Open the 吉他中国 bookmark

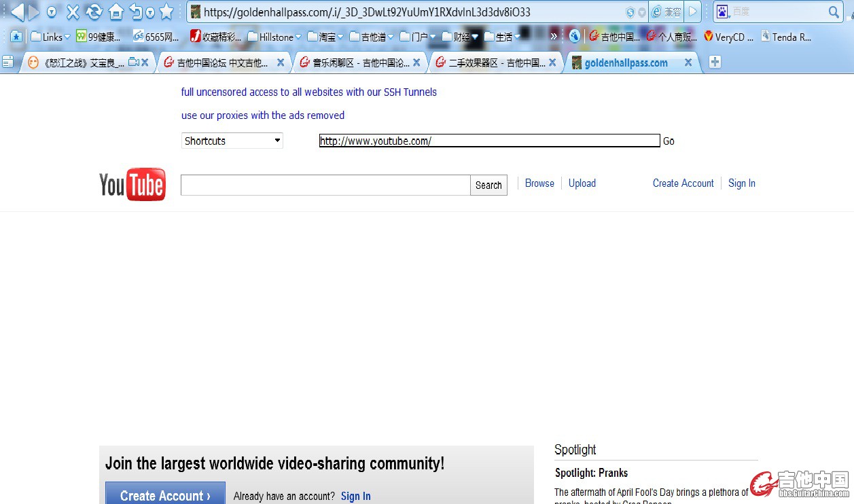tap(614, 37)
